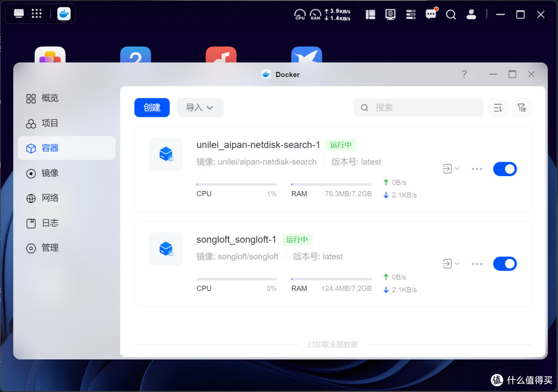
Task: Open the user account icon in top bar
Action: click(x=471, y=14)
